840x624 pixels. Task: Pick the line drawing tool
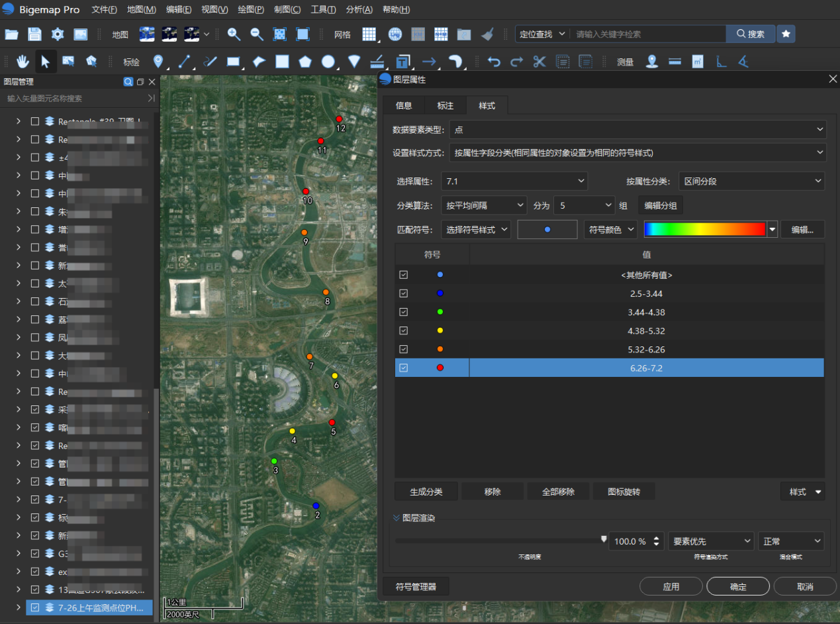184,62
